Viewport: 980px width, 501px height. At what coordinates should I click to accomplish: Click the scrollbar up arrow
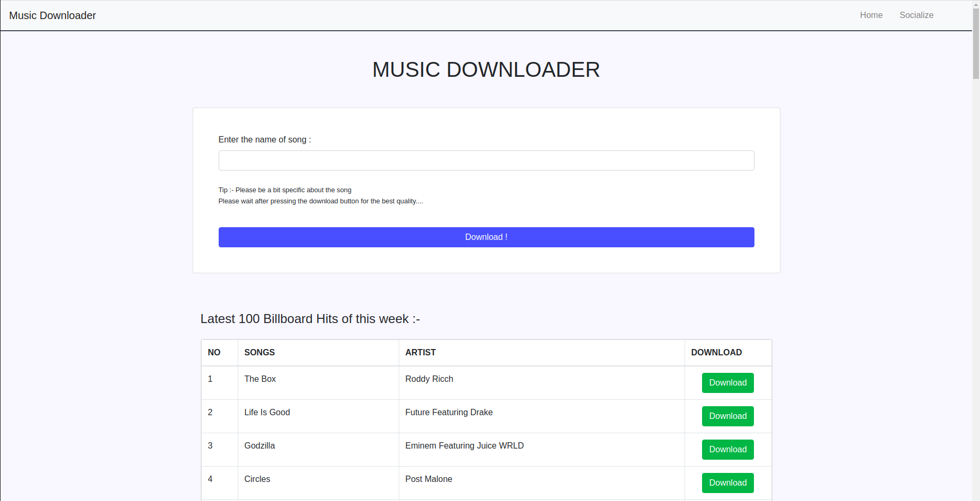(975, 4)
